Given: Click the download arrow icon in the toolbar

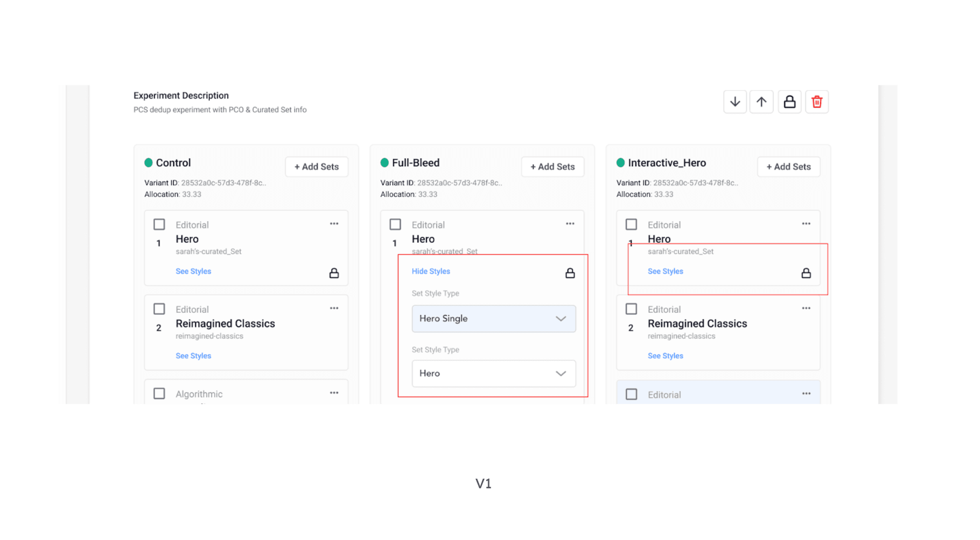Looking at the screenshot, I should (x=735, y=101).
